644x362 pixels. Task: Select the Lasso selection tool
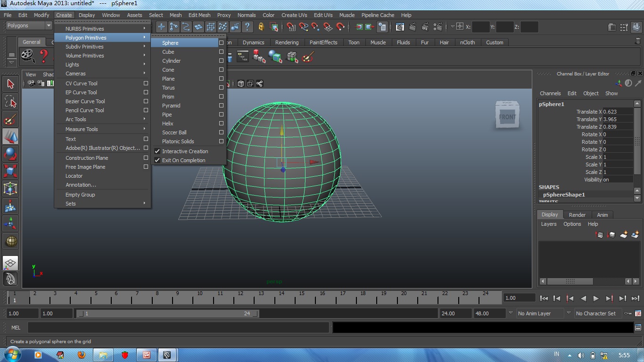coord(10,101)
